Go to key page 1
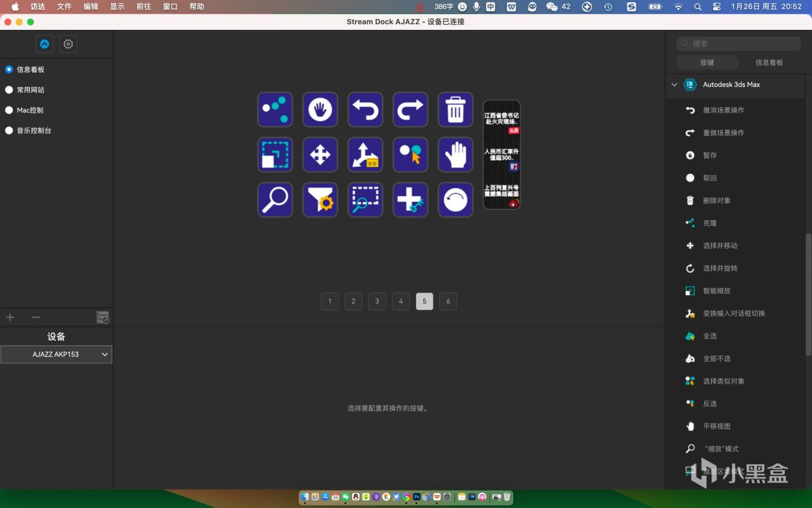812x508 pixels. point(330,301)
